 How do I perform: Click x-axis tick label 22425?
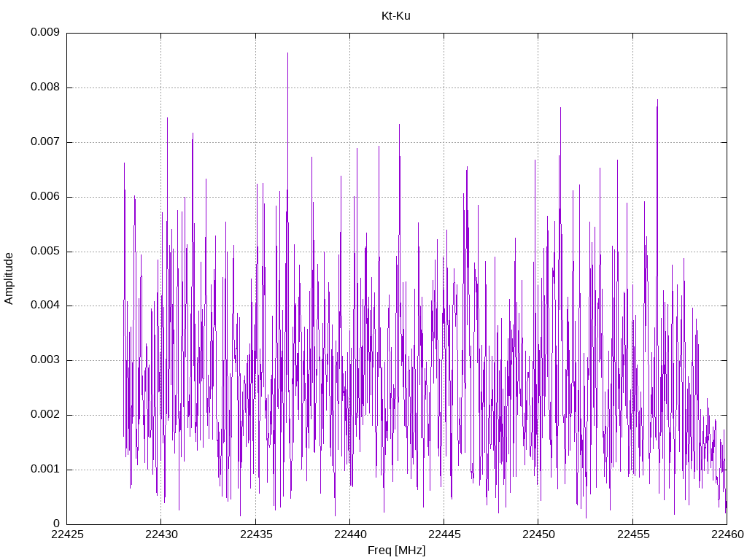pos(67,534)
